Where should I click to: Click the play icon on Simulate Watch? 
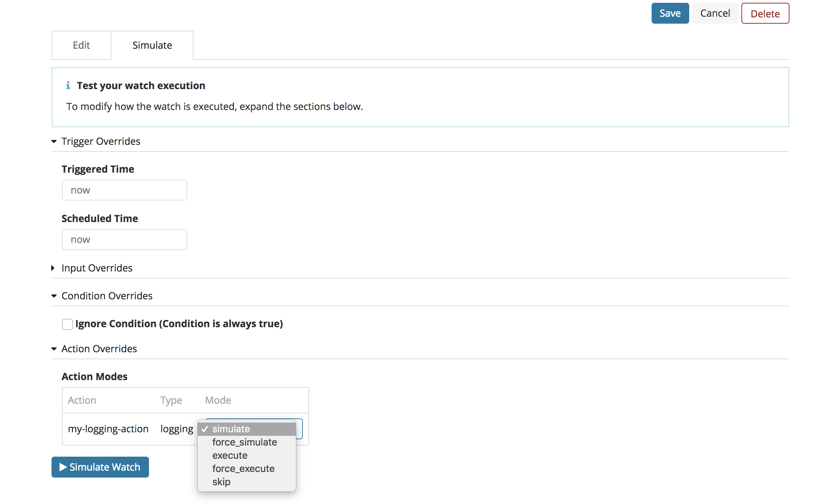(x=63, y=467)
